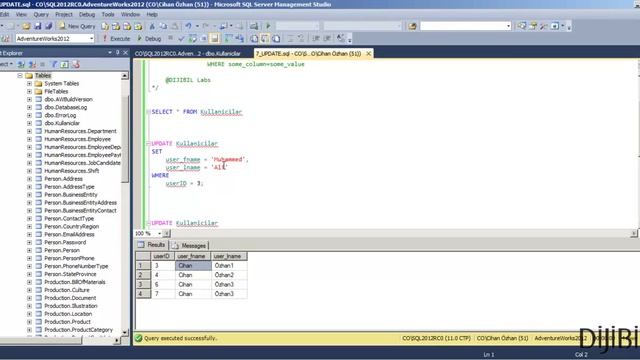Click the Specify Values for Template Parameters icon

point(340,39)
